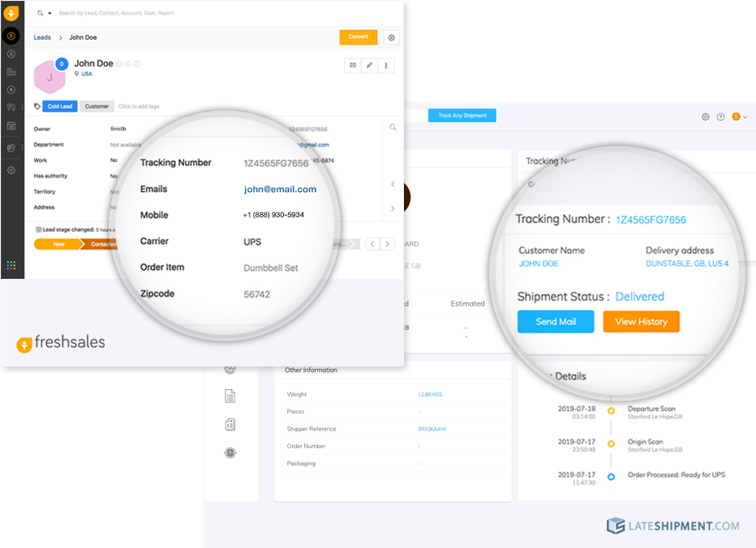Edit John Doe with pencil icon
756x548 pixels.
point(369,66)
